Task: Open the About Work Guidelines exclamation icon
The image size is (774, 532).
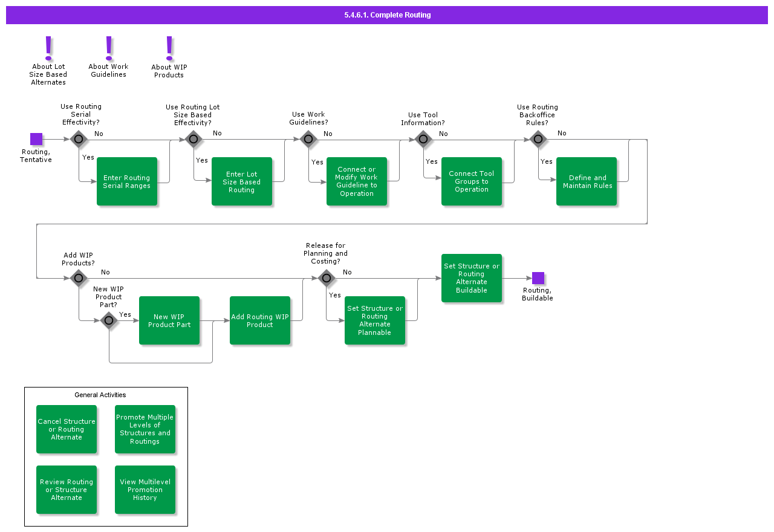Action: [x=109, y=48]
